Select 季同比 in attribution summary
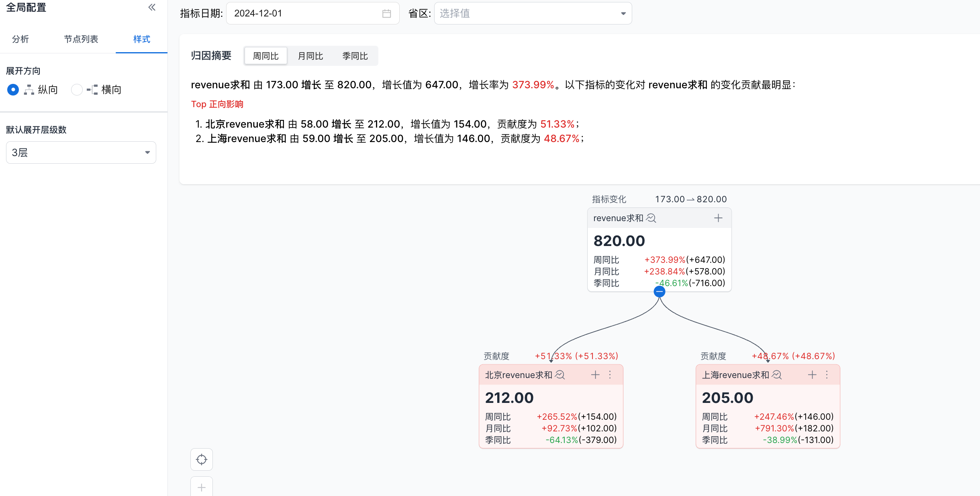This screenshot has width=980, height=496. pyautogui.click(x=355, y=56)
